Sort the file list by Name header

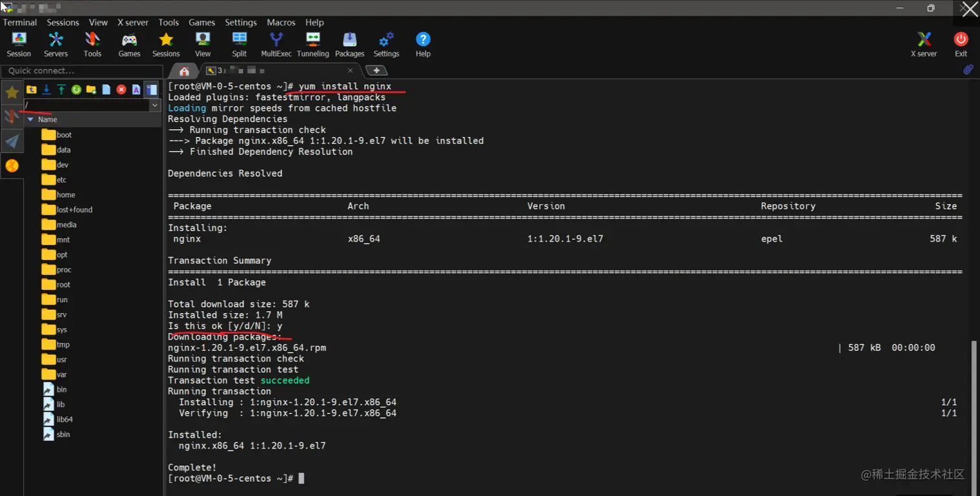47,119
